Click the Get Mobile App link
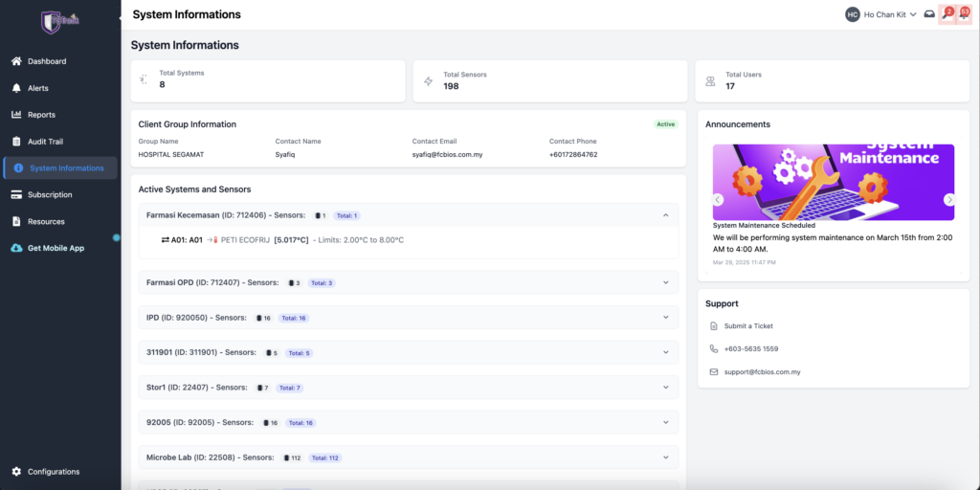Viewport: 980px width, 490px height. click(x=56, y=248)
